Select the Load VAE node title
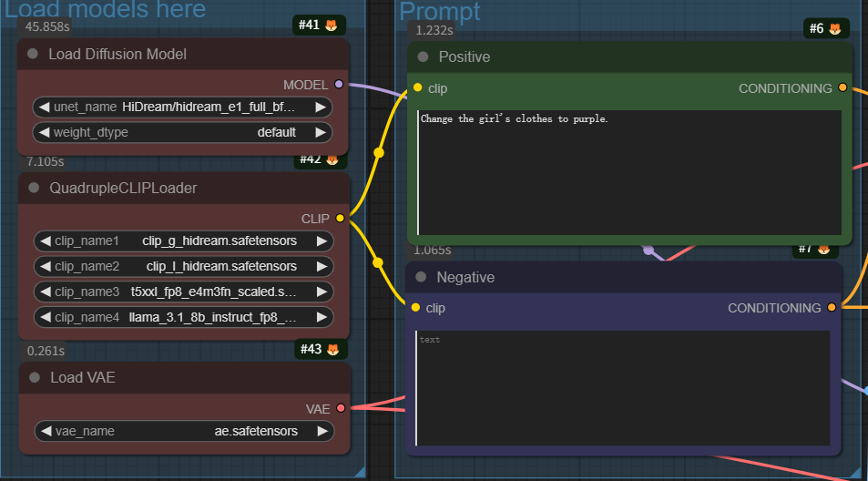The height and width of the screenshot is (481, 868). click(83, 377)
